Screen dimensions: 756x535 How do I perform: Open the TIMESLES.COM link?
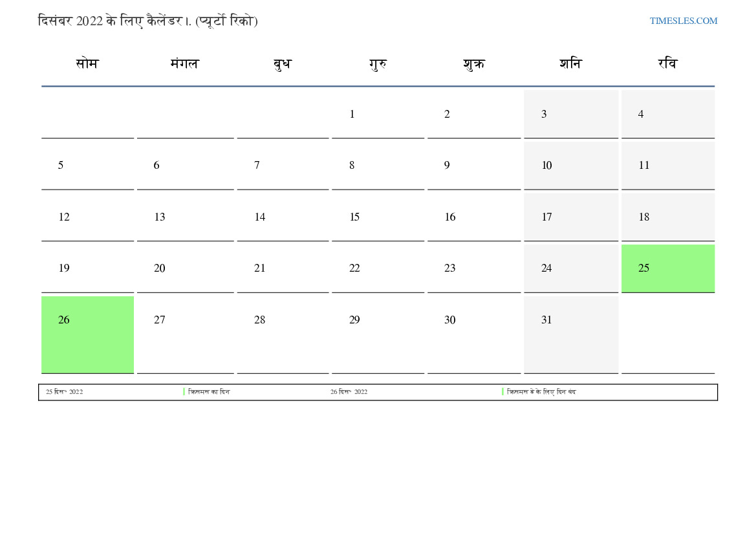click(x=683, y=21)
